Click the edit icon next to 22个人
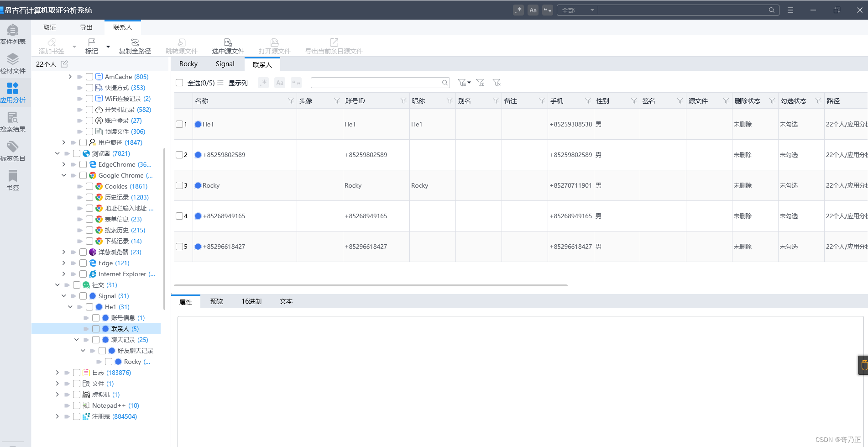The width and height of the screenshot is (868, 447). click(x=64, y=64)
